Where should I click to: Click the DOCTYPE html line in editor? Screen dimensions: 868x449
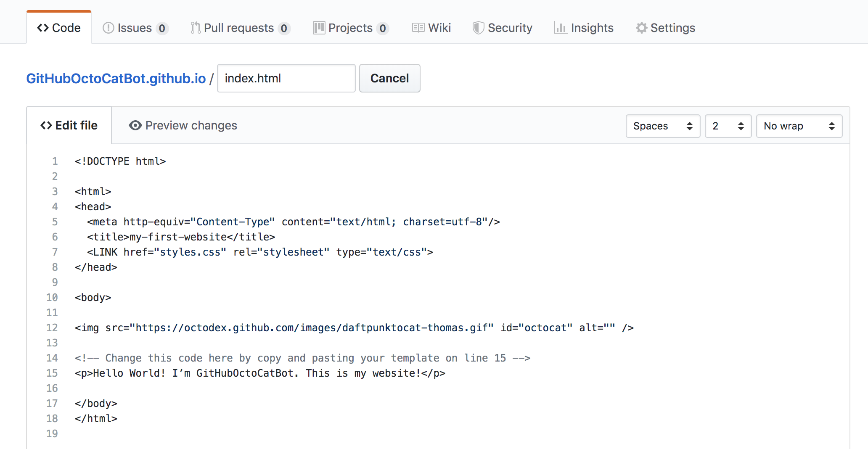[x=120, y=161]
